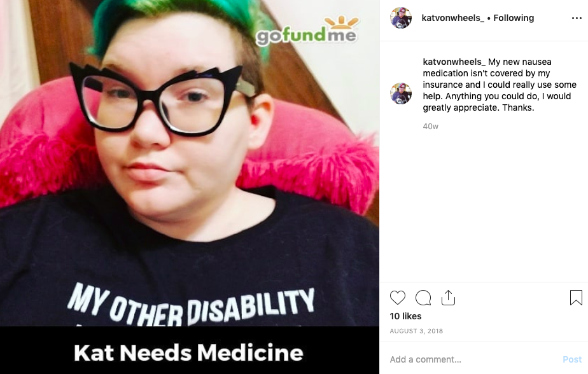Image resolution: width=588 pixels, height=374 pixels.
Task: Click katvonwheels_ profile avatar in header
Action: pos(401,18)
